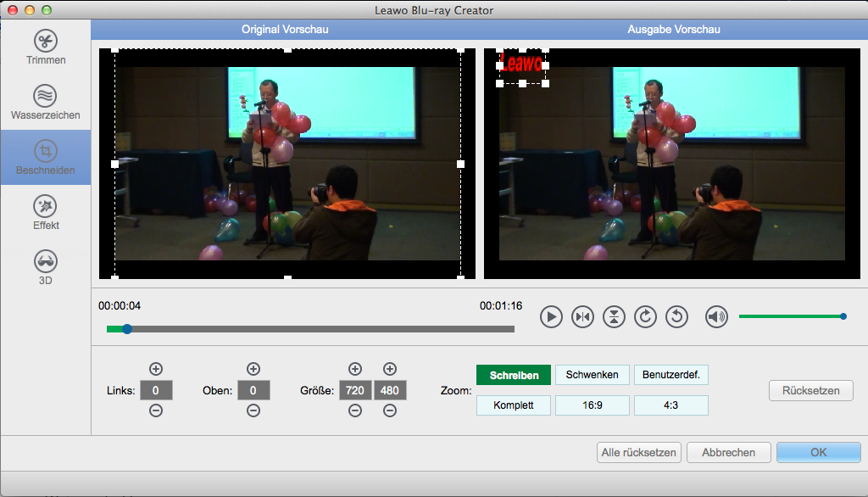Click the height field showing 480
The width and height of the screenshot is (868, 497).
[x=390, y=390]
